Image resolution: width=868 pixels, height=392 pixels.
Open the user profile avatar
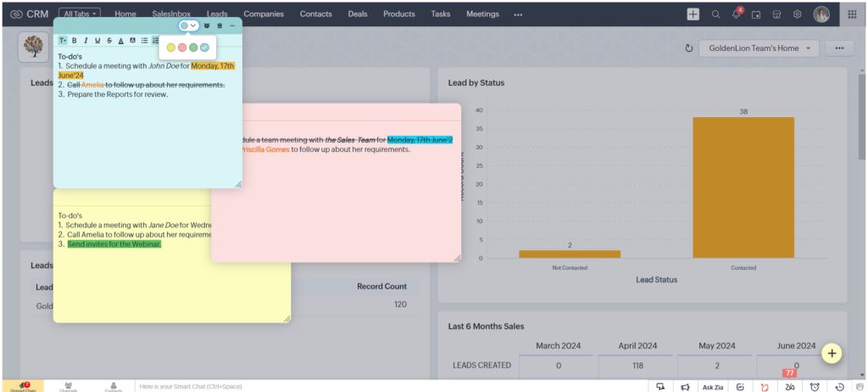click(821, 14)
